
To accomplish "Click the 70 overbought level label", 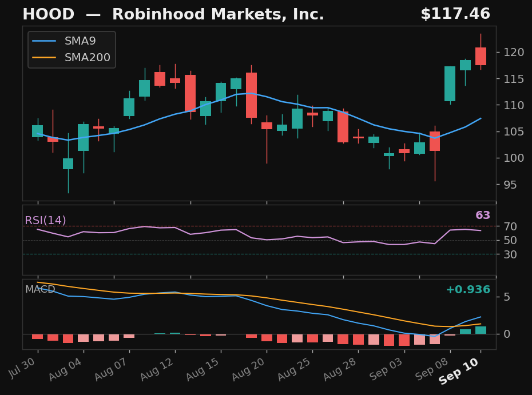I will [x=510, y=226].
